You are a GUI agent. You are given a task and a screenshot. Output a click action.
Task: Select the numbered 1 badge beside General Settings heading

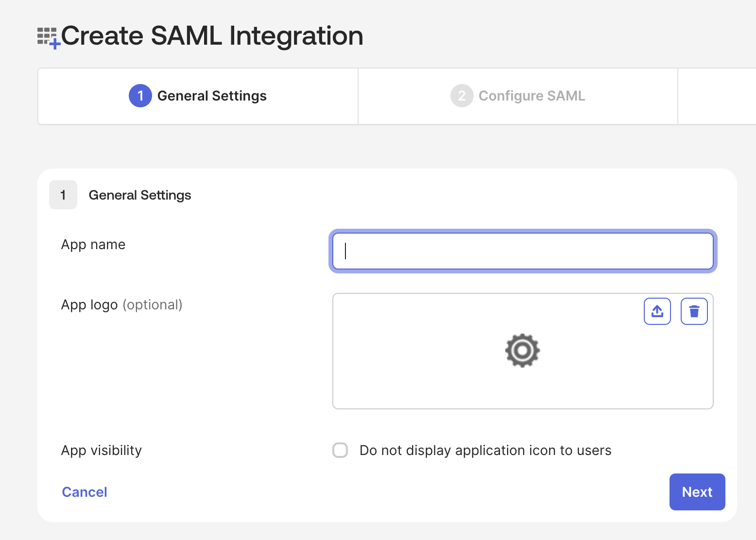coord(63,195)
